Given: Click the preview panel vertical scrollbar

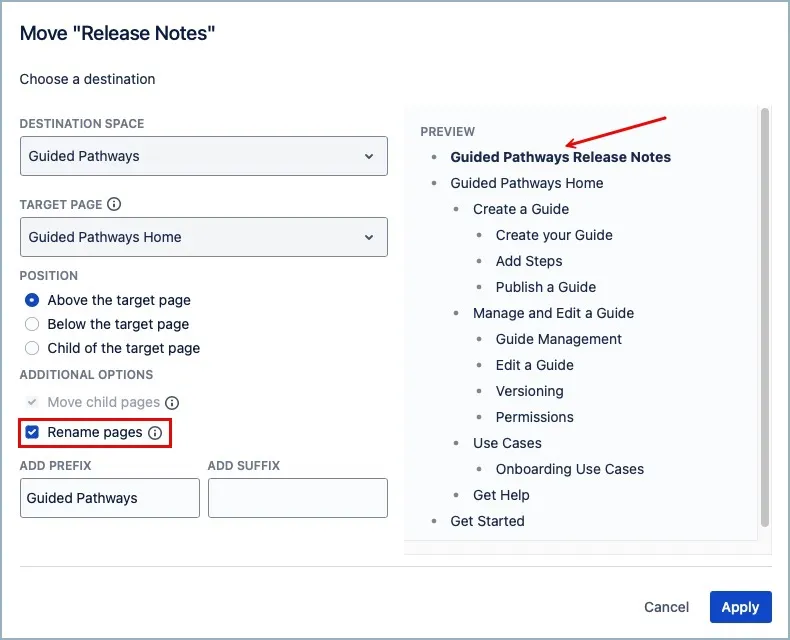Looking at the screenshot, I should pyautogui.click(x=765, y=317).
